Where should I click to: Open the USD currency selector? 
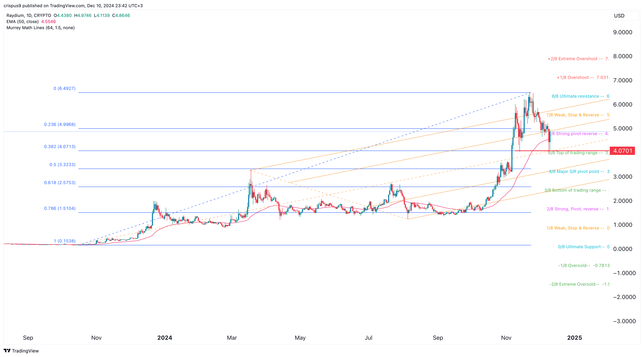coord(625,16)
